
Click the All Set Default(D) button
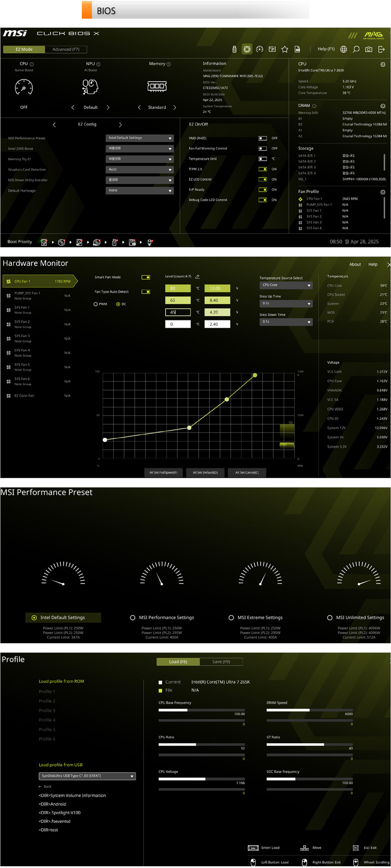pos(205,472)
